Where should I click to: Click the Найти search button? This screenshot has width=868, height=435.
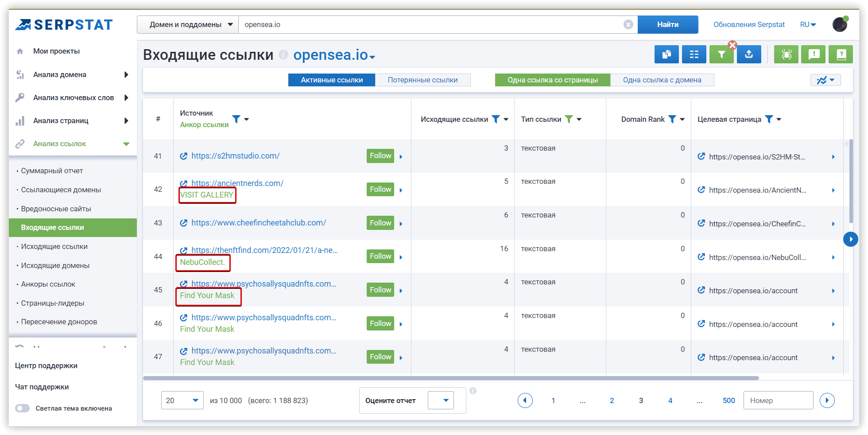[x=668, y=24]
